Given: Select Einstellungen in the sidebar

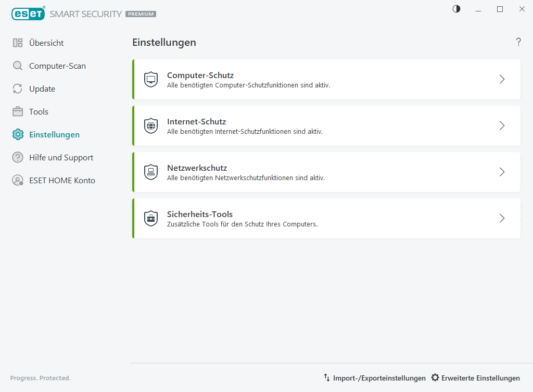Looking at the screenshot, I should point(54,135).
